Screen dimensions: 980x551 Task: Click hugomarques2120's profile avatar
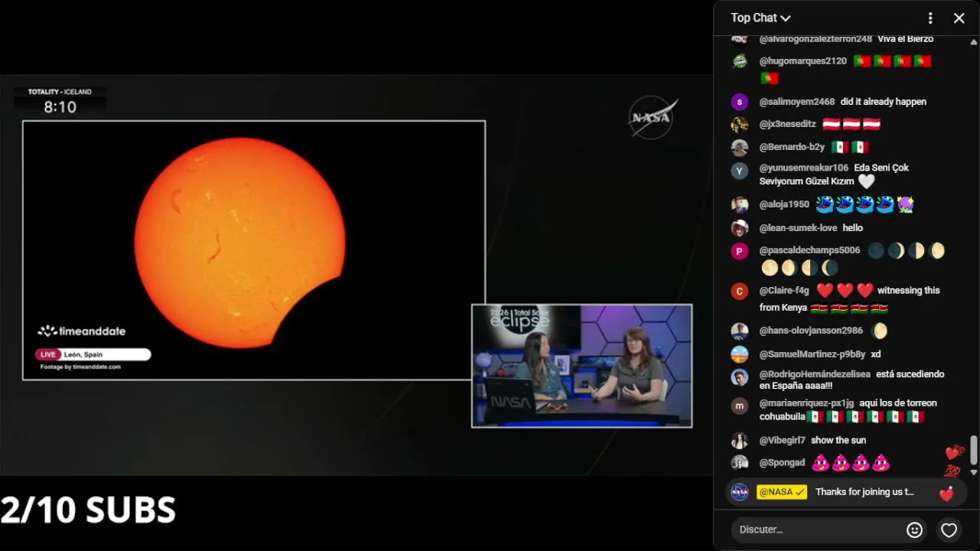740,61
